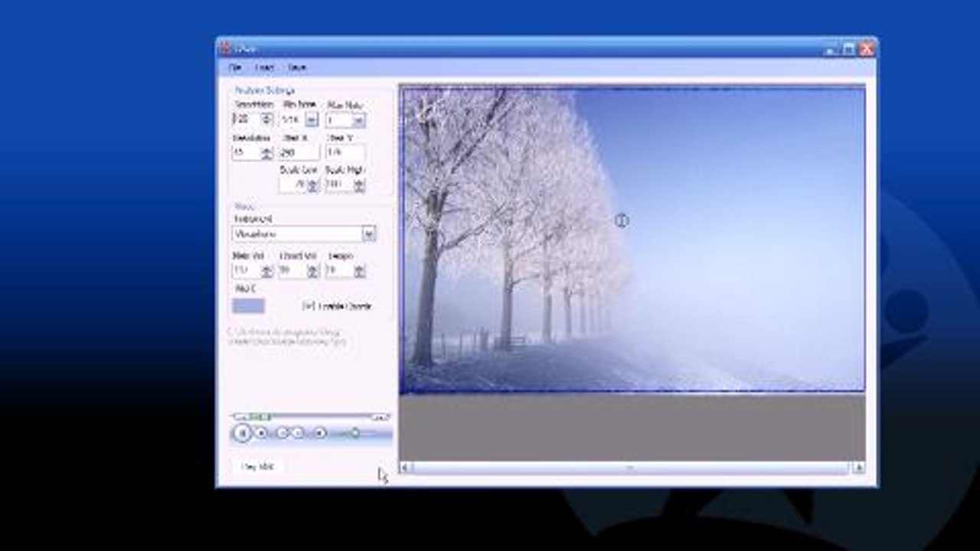Image resolution: width=980 pixels, height=551 pixels.
Task: Click the Play MIDI button
Action: click(x=257, y=466)
